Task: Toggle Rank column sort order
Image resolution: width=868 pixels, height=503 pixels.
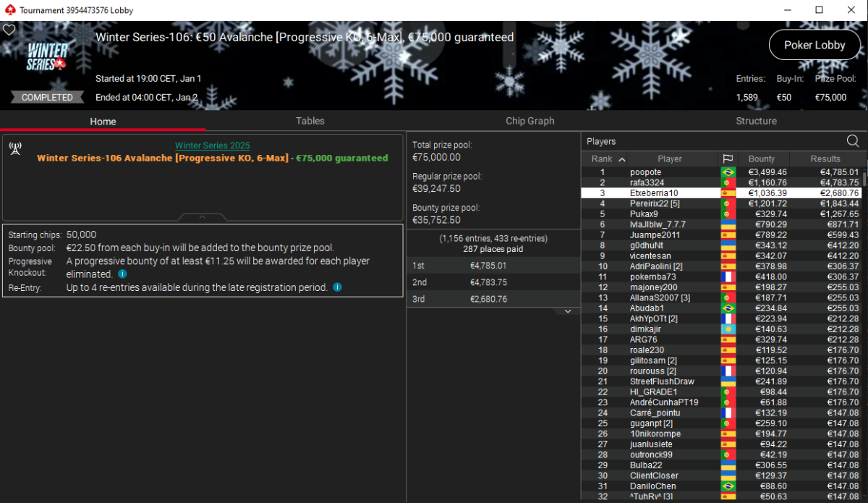Action: tap(608, 159)
